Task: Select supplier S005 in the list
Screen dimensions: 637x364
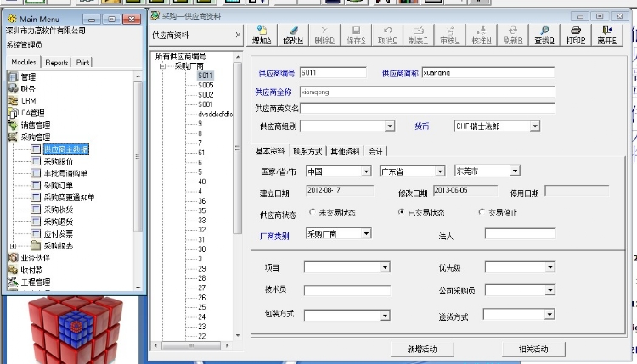Action: tap(206, 85)
